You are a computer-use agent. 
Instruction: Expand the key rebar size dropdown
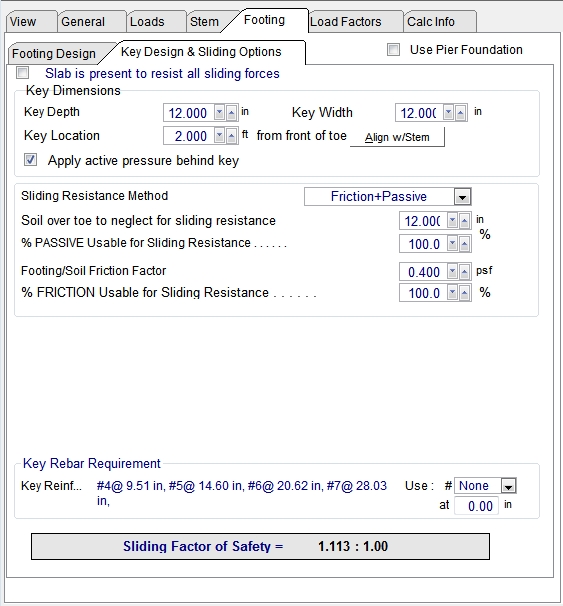point(508,486)
